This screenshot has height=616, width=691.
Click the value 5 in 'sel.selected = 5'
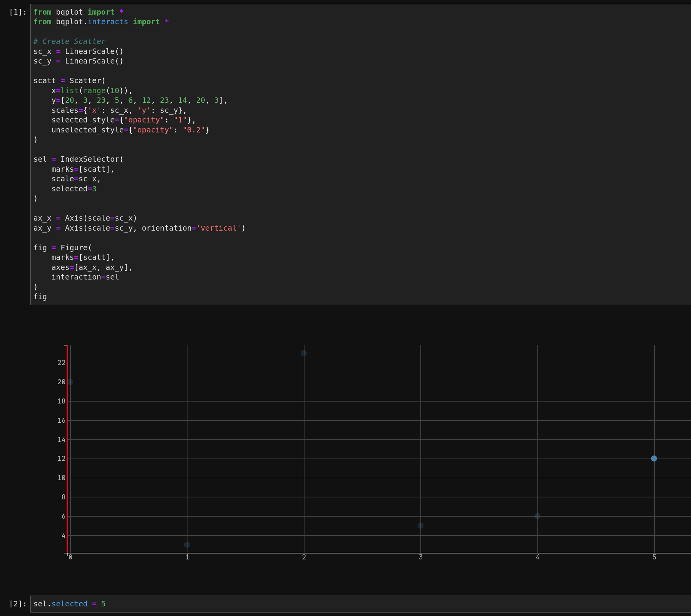(103, 604)
